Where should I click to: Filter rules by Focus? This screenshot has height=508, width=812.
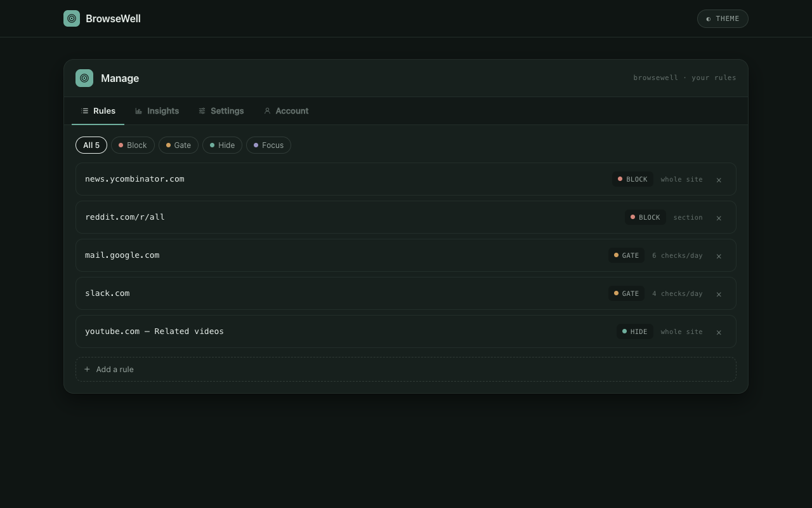tap(268, 145)
